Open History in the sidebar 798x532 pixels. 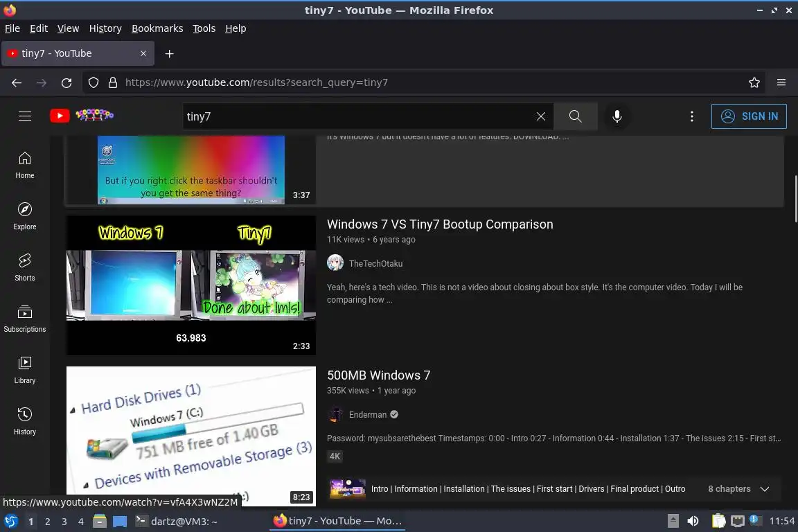25,422
